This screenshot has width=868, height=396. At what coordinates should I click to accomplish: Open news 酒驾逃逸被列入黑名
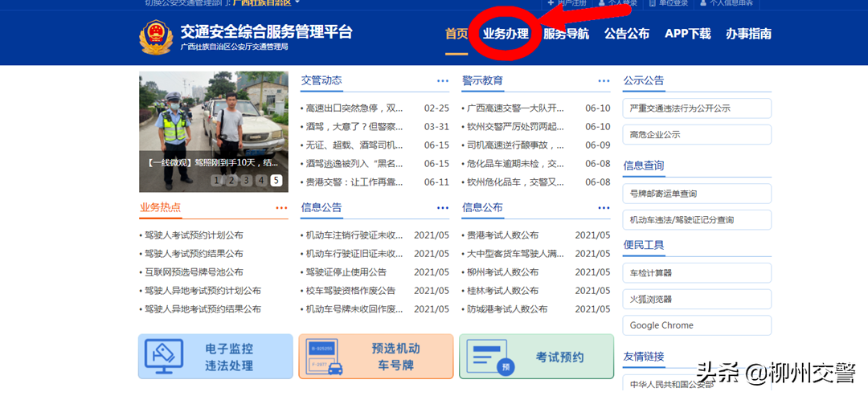click(x=354, y=164)
